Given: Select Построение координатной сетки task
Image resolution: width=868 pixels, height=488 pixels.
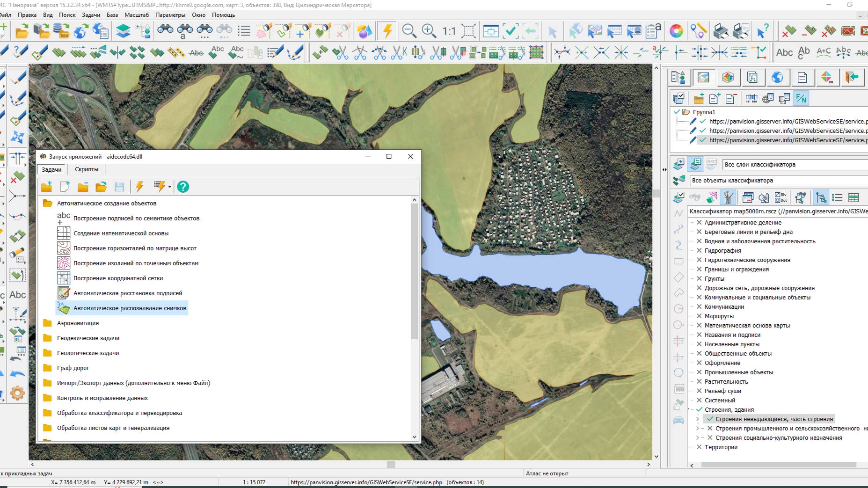Looking at the screenshot, I should click(118, 278).
